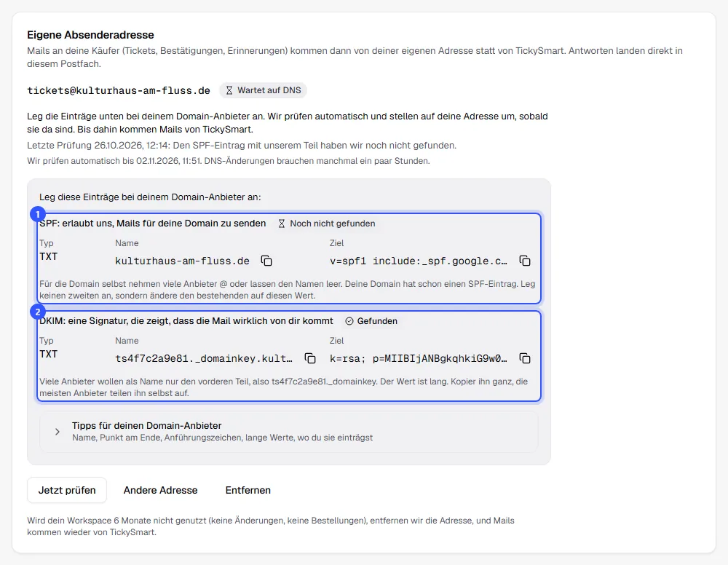This screenshot has width=728, height=565.
Task: Click the Gefunden DKIM status
Action: tap(371, 321)
